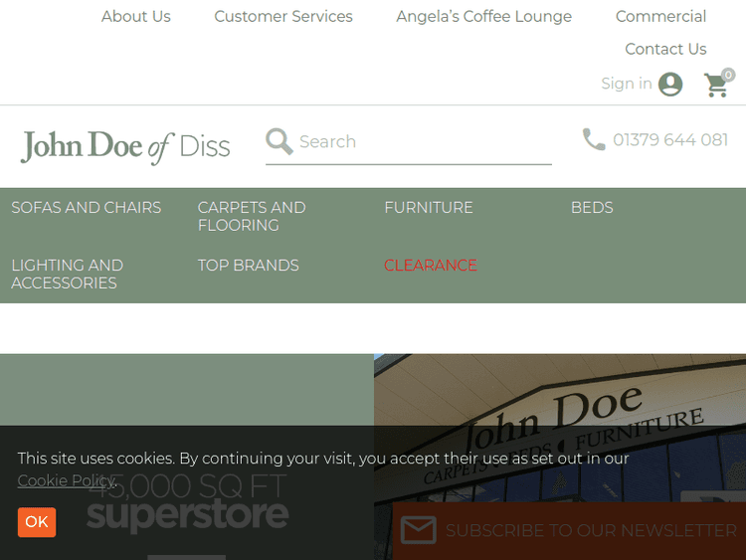
Task: Call the 01379 644 081 number link
Action: 670,140
